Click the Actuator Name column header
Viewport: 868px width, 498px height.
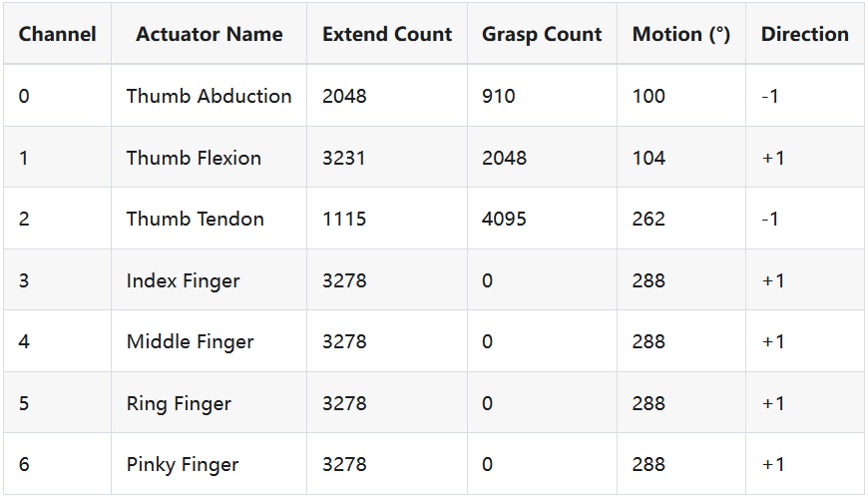pyautogui.click(x=209, y=34)
